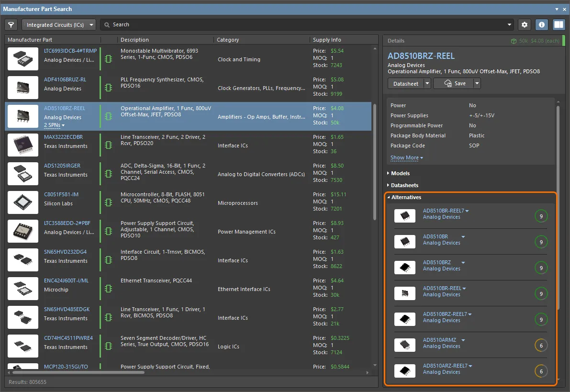This screenshot has width=570, height=392.
Task: Click the component symbol icon for ADS1205IRGER
Action: click(x=108, y=173)
